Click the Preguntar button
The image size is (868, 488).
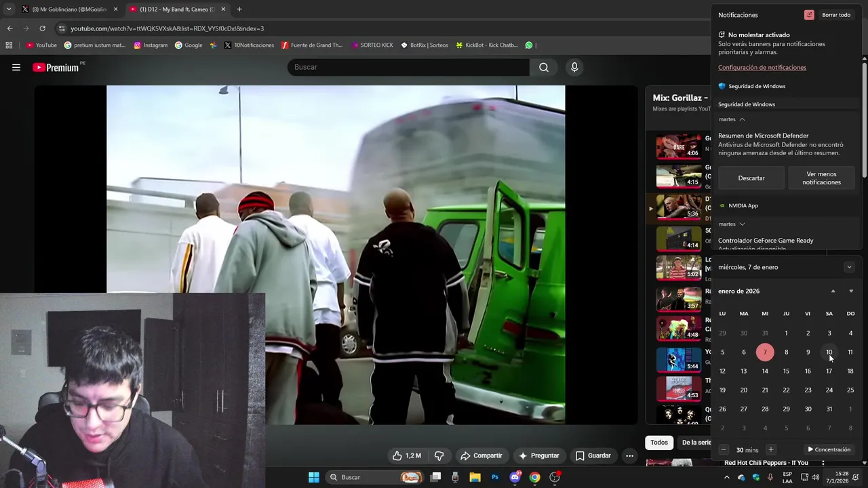539,455
